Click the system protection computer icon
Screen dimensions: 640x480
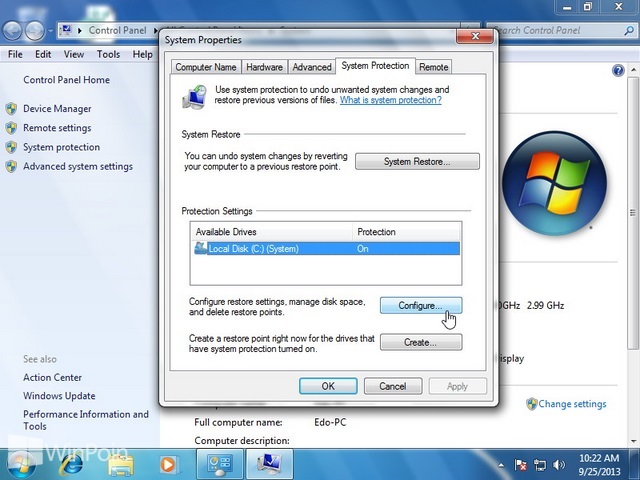pyautogui.click(x=194, y=97)
